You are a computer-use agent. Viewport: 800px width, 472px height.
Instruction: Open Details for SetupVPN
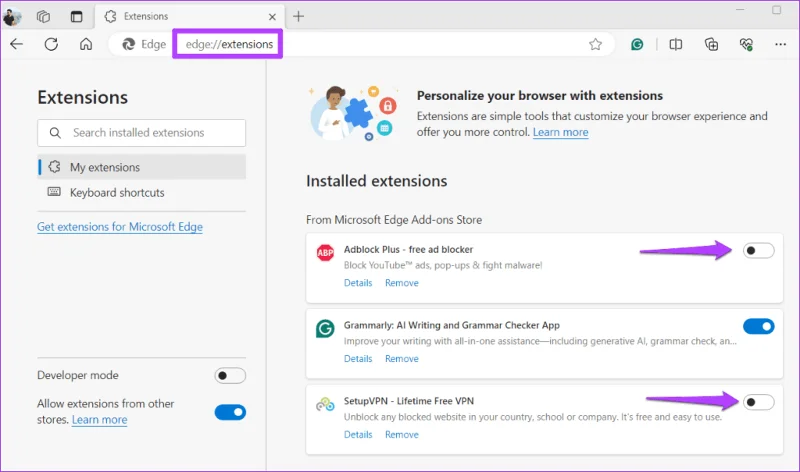(x=358, y=434)
